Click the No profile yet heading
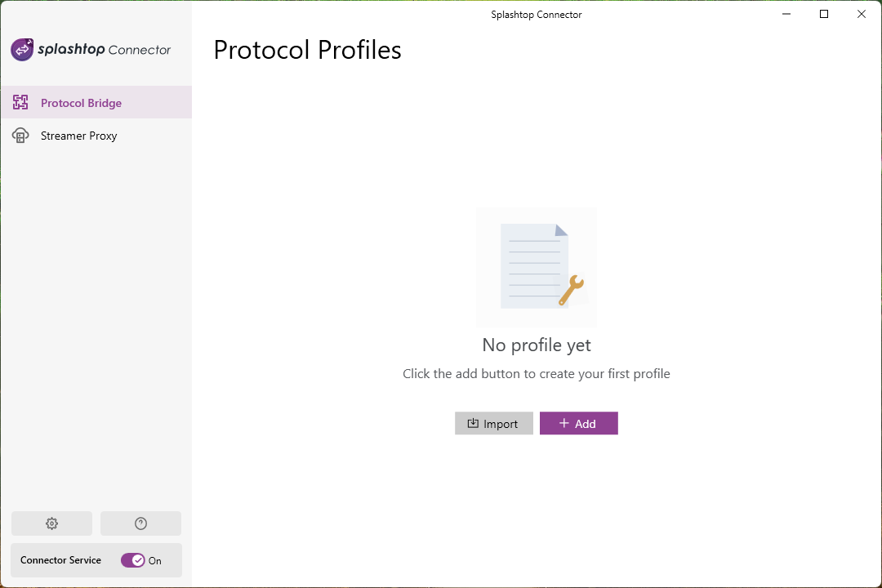 tap(536, 345)
